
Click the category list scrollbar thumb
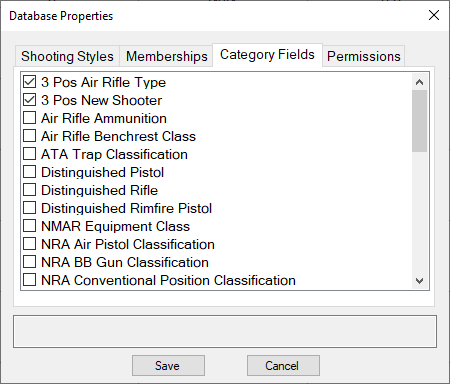pyautogui.click(x=420, y=121)
